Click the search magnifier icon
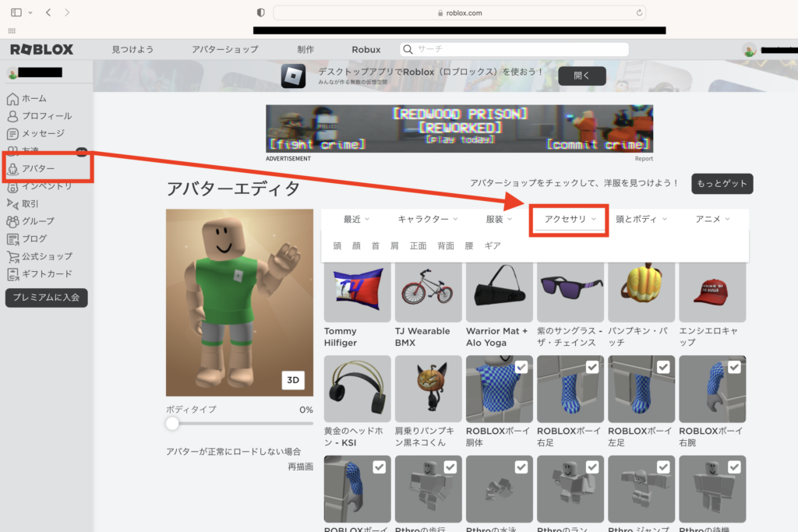 (x=408, y=49)
